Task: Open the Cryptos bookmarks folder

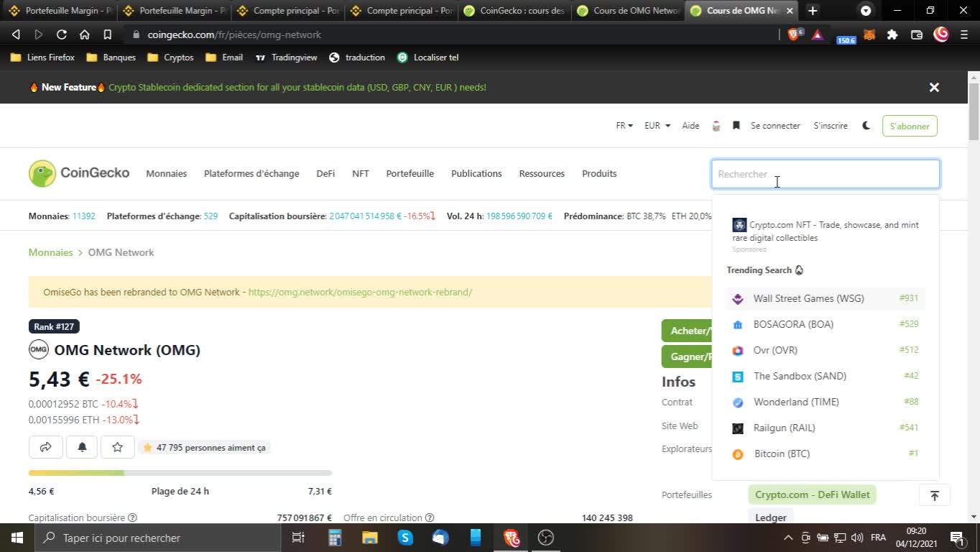Action: pos(171,57)
